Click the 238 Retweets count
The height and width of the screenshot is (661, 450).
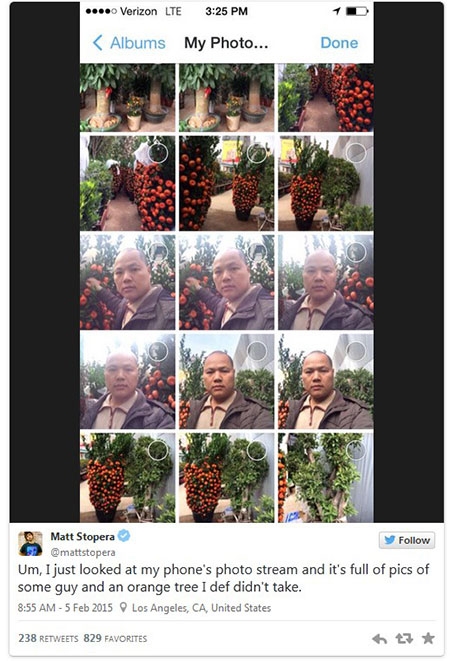(x=48, y=638)
